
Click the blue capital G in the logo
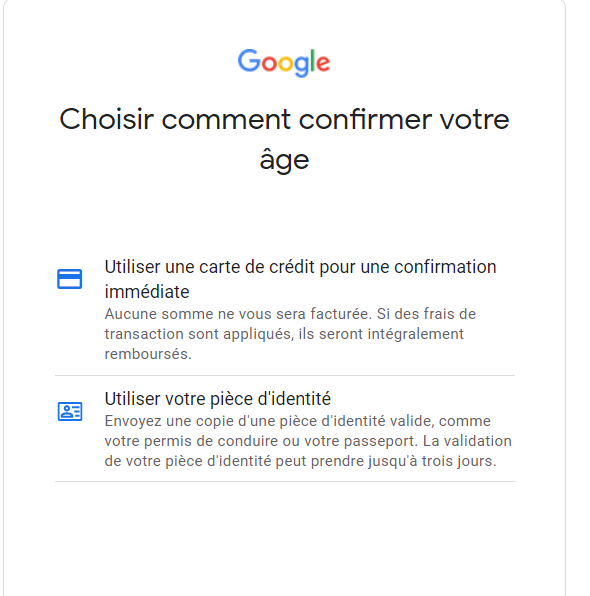coord(249,60)
